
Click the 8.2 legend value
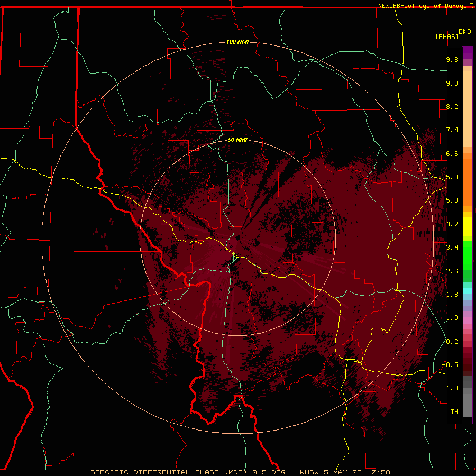(x=452, y=106)
